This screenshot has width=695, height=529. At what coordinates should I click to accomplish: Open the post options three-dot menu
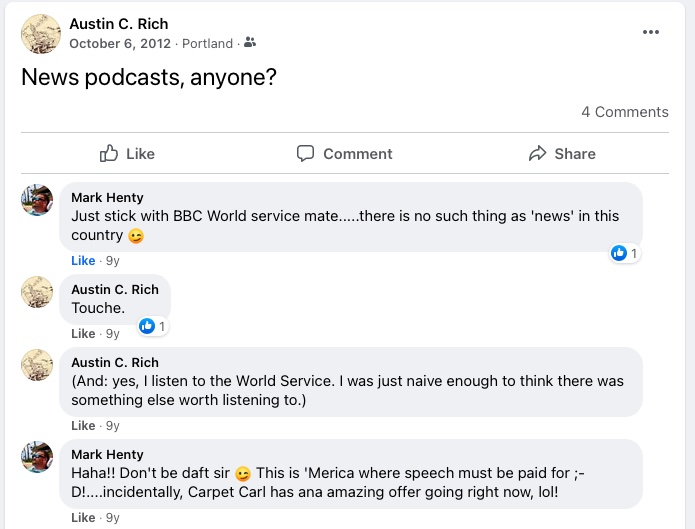(651, 32)
